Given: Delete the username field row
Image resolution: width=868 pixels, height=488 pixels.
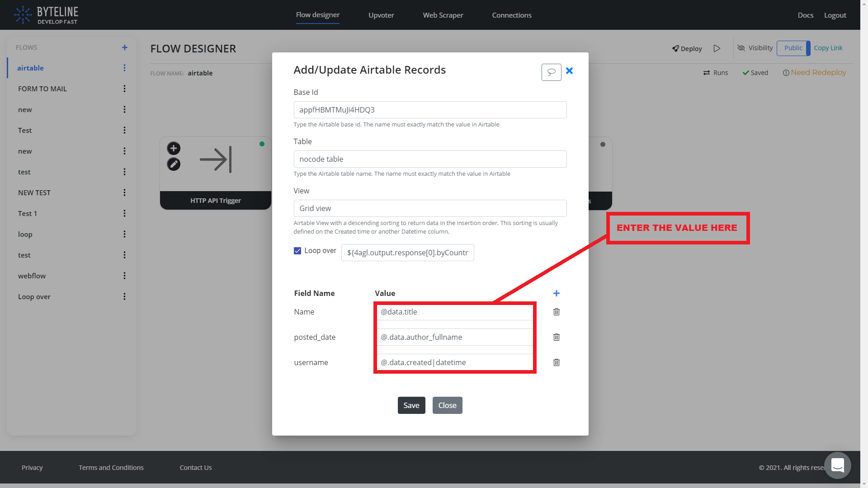Looking at the screenshot, I should click(x=556, y=362).
